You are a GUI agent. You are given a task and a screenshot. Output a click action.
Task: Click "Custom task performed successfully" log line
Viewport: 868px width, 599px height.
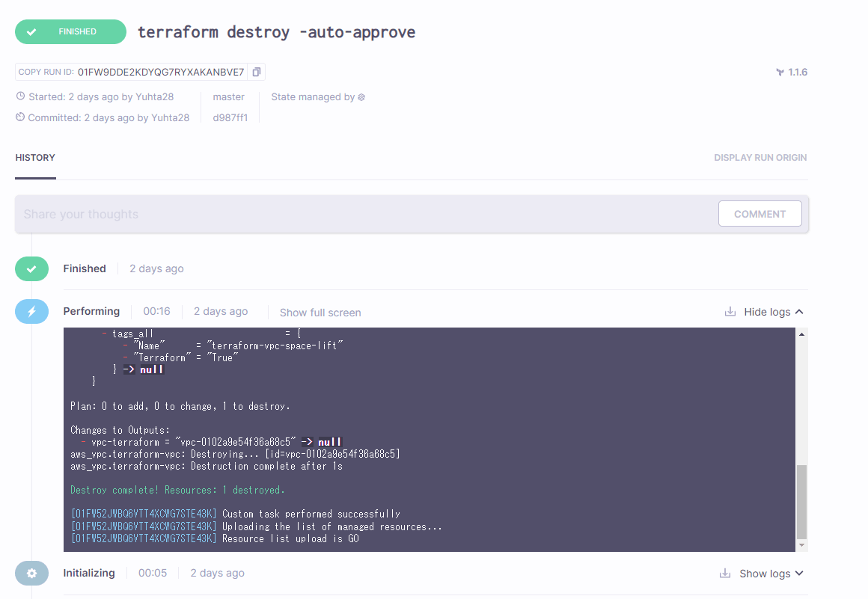point(236,514)
